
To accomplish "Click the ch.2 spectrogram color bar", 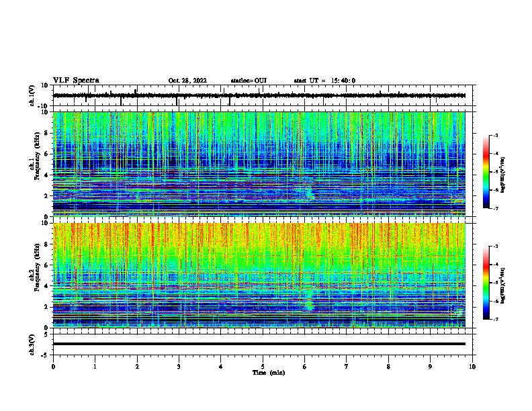I will pos(486,283).
